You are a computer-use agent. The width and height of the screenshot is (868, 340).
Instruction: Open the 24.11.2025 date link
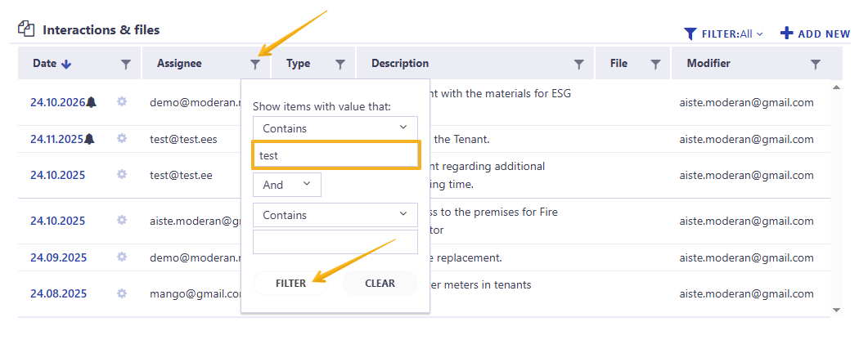coord(56,139)
